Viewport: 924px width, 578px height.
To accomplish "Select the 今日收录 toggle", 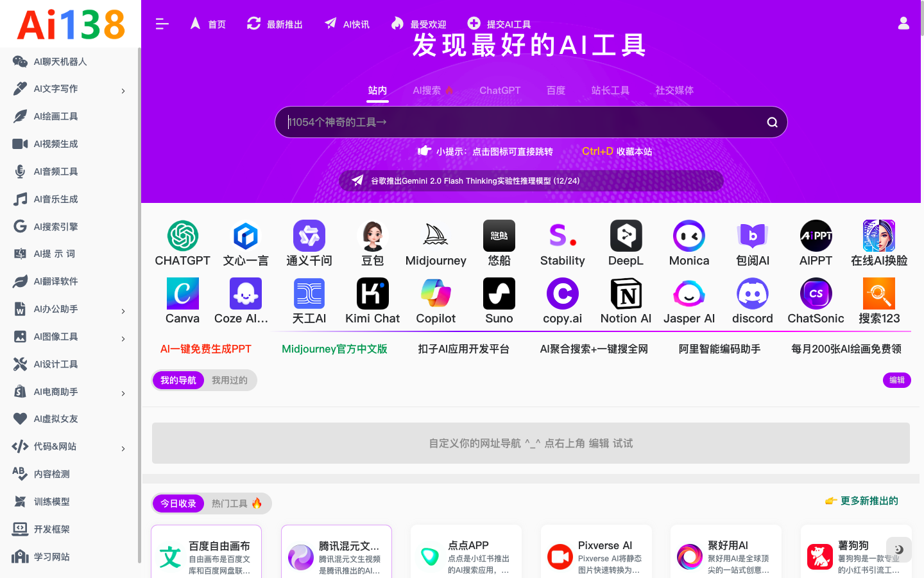I will [178, 504].
